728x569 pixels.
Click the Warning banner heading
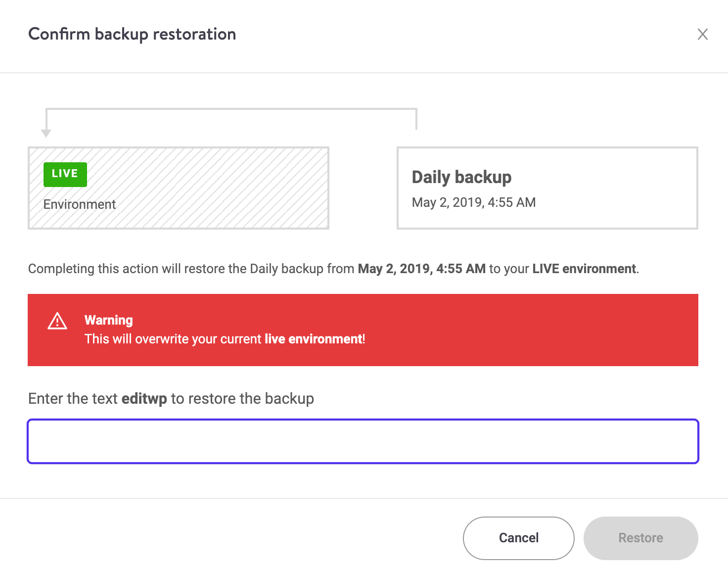(109, 320)
